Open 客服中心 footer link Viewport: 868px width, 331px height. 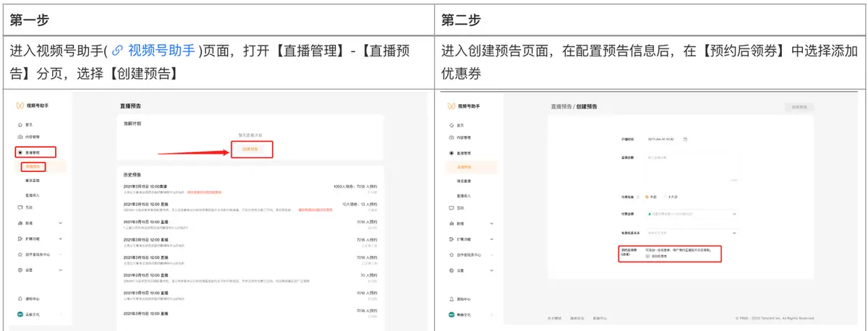pos(600,317)
